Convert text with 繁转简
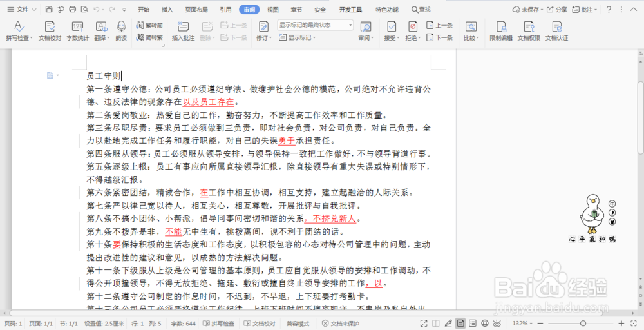 (149, 25)
